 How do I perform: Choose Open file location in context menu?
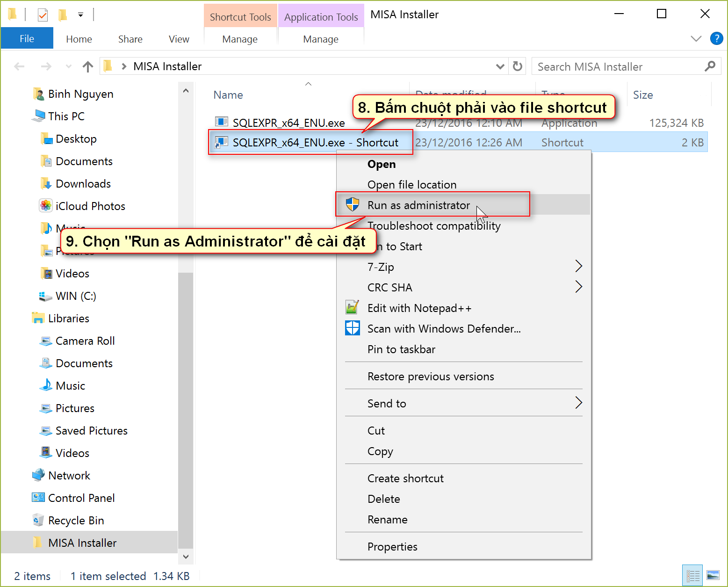pos(412,185)
